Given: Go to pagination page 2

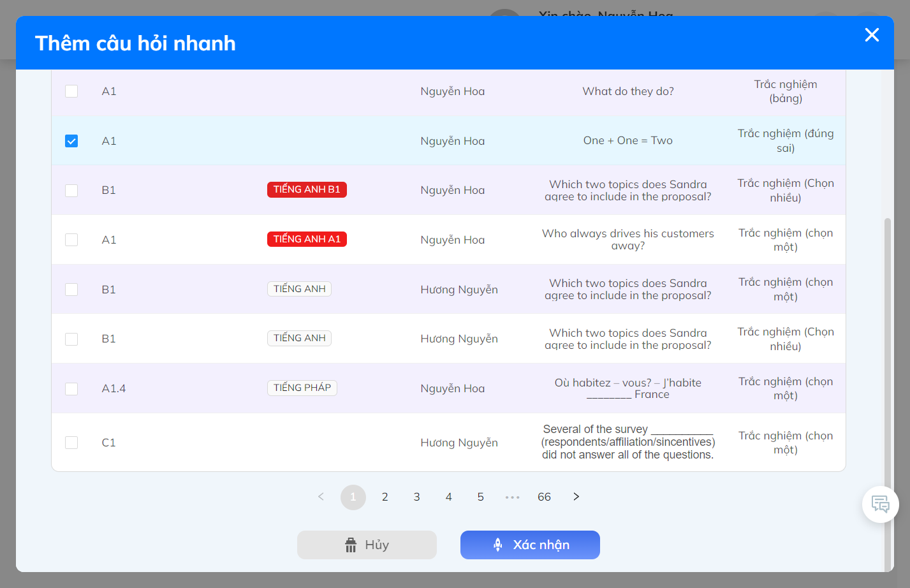Looking at the screenshot, I should tap(385, 497).
